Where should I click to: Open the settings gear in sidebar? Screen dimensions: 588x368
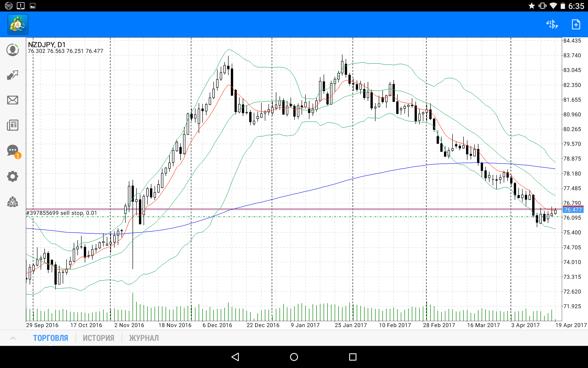click(13, 176)
